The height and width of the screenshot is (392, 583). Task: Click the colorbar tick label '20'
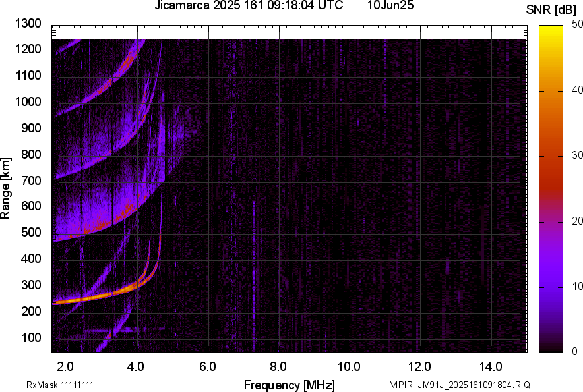(578, 221)
